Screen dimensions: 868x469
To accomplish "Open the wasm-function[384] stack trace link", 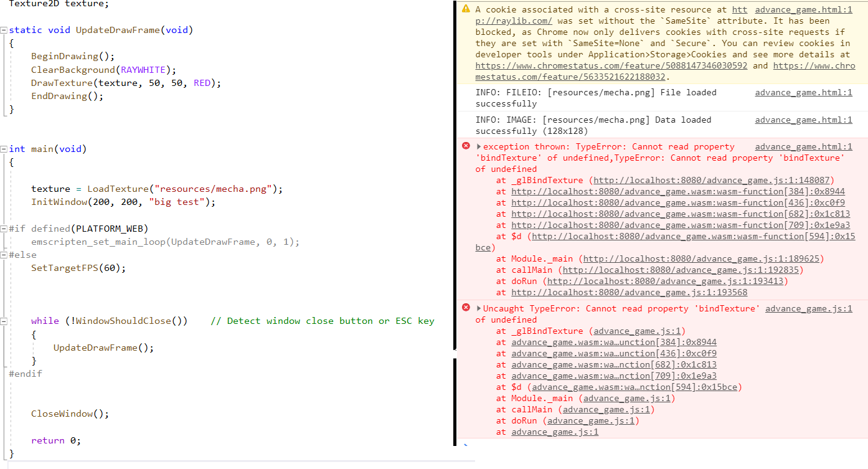I will coord(685,191).
